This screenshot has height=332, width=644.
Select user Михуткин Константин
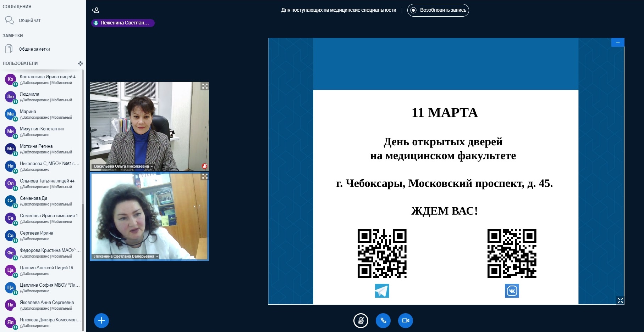tap(42, 131)
